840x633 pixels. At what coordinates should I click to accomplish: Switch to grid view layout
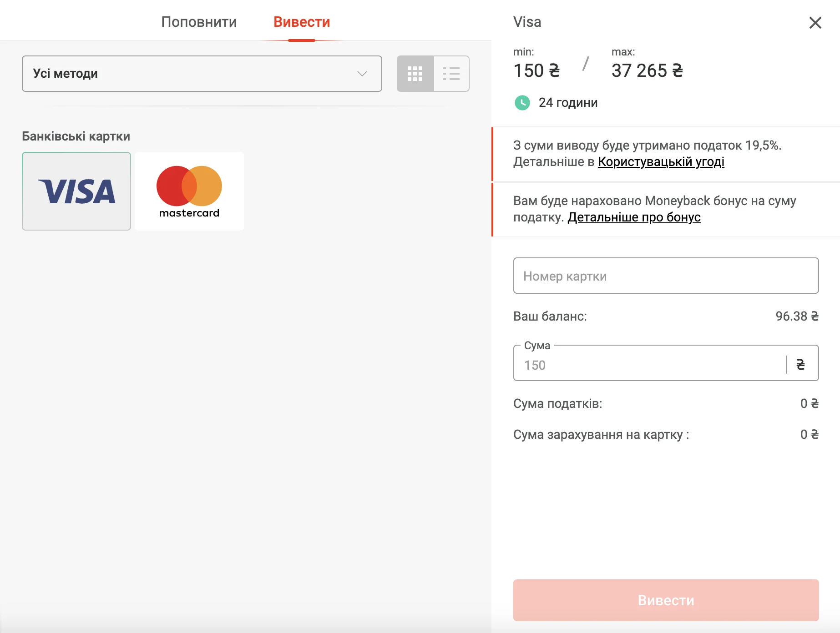tap(415, 74)
